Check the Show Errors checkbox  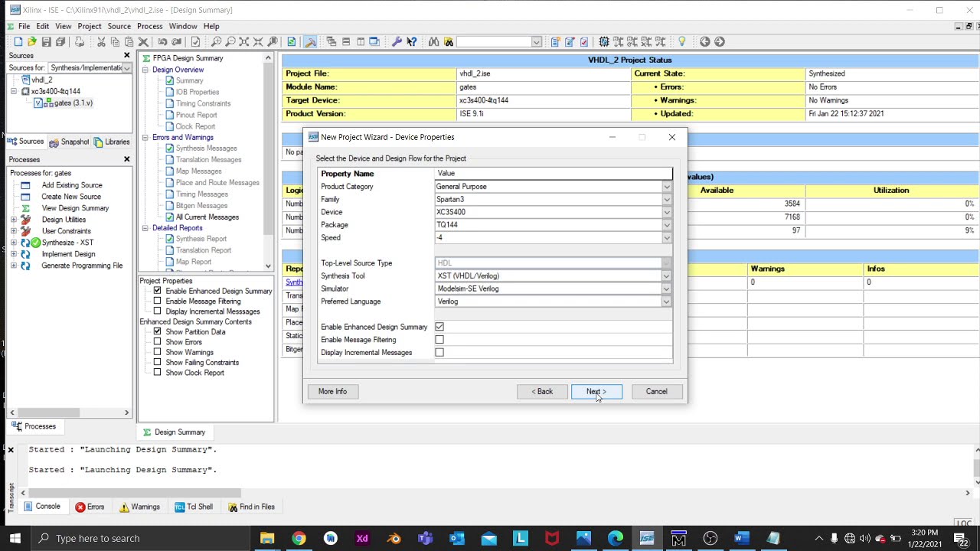(158, 342)
